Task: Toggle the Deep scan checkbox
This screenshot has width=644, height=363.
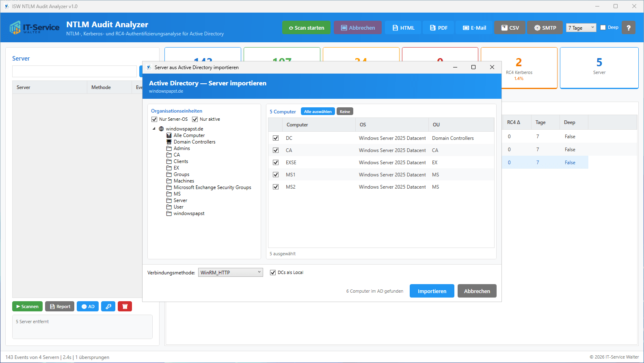Action: tap(603, 28)
